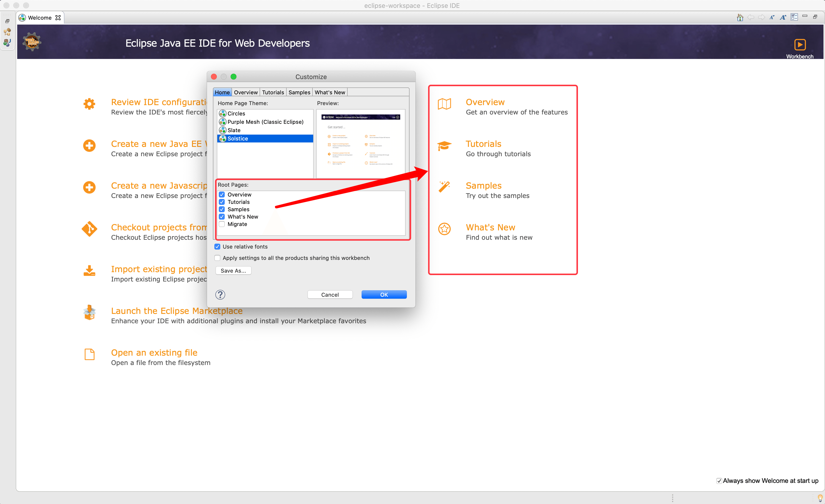Screen dimensions: 825x504
Task: Click the map icon beside the Overview link
Action: coord(444,104)
